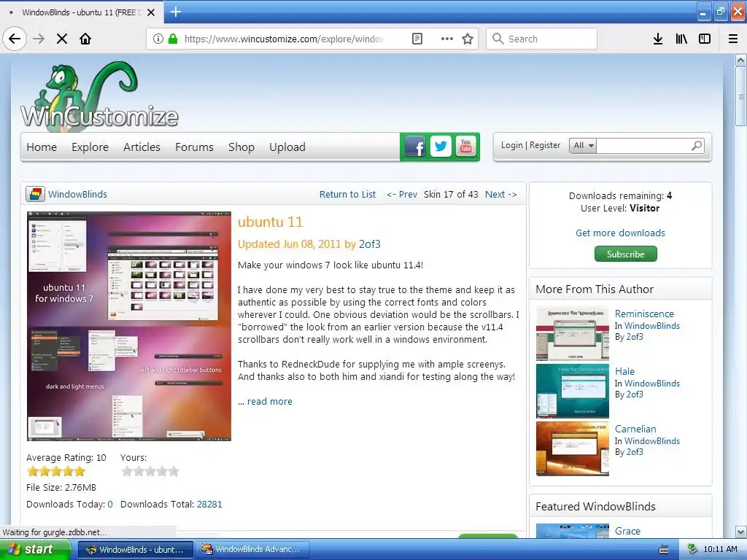Click the green Subscribe button
Image resolution: width=747 pixels, height=560 pixels.
point(625,254)
